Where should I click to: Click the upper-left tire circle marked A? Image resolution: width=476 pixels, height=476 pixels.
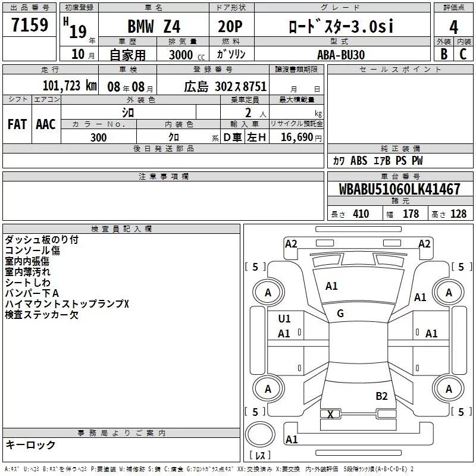point(268,292)
